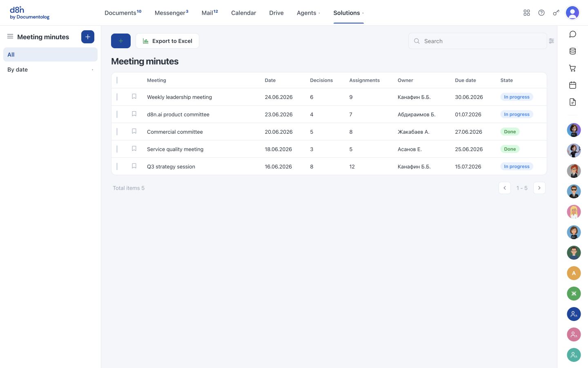Open the Calendar tab
The height and width of the screenshot is (368, 588).
click(244, 13)
